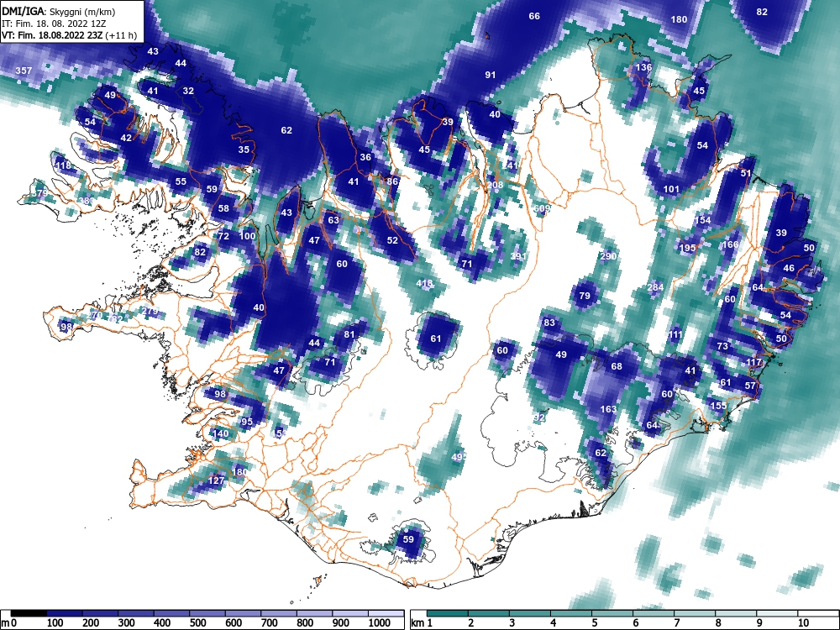The height and width of the screenshot is (630, 840).
Task: Click the visibility value 379 on the map
Action: 39,193
